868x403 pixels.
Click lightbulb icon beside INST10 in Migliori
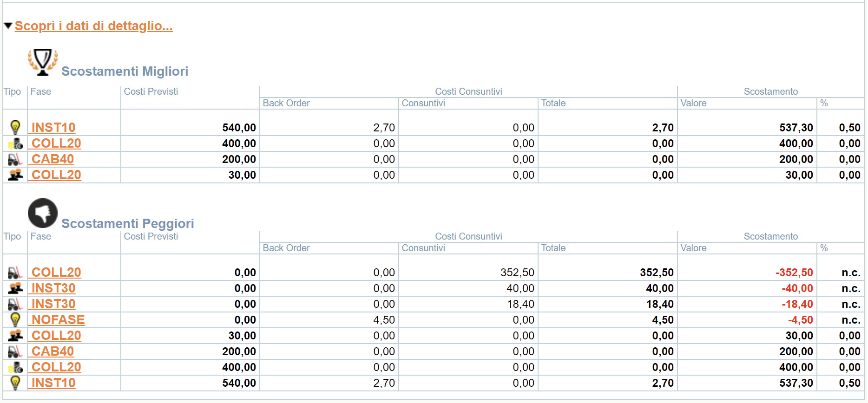(15, 127)
